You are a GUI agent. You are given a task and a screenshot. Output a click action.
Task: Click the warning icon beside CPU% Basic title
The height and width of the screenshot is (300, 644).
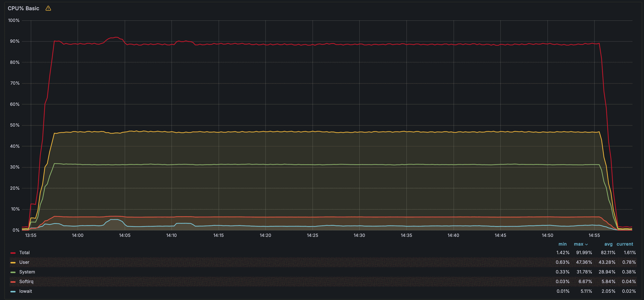tap(48, 8)
